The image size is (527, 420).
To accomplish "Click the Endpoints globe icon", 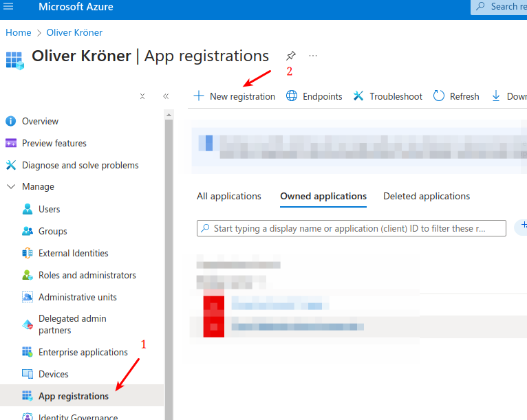I will 292,96.
